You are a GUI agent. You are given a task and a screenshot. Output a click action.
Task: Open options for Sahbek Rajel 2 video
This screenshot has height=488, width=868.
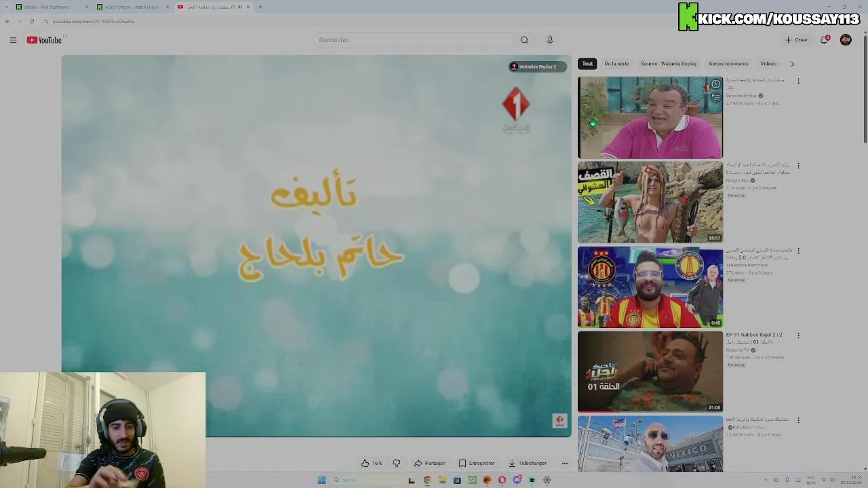coord(798,335)
